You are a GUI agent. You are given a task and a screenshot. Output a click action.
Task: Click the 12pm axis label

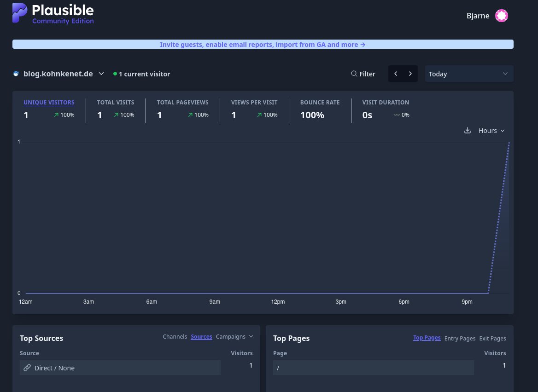278,302
